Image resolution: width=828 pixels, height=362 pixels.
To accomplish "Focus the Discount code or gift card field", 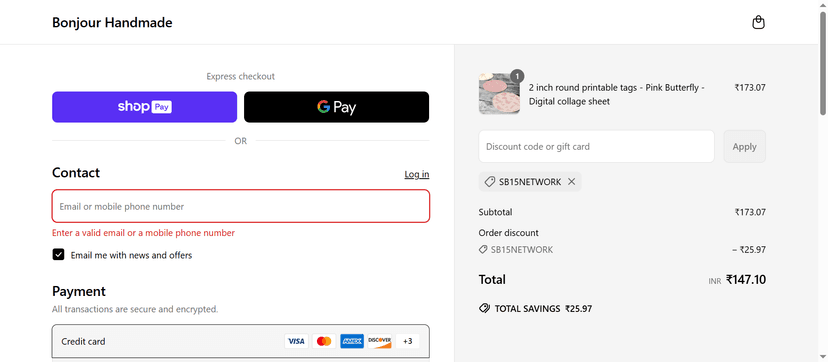I will click(597, 147).
